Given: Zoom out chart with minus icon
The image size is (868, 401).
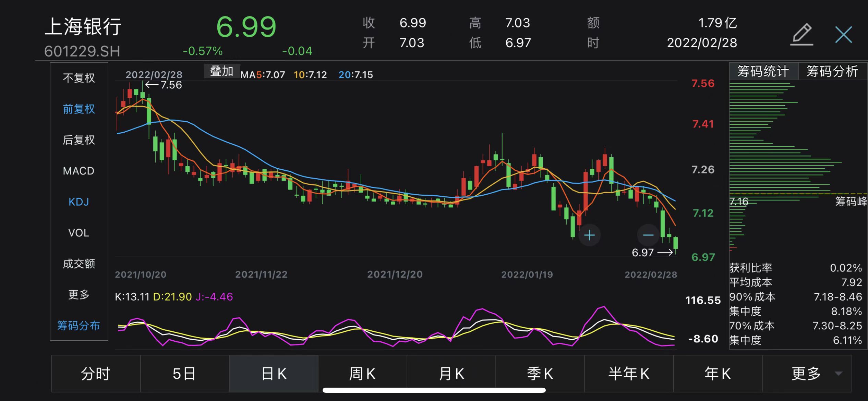Looking at the screenshot, I should (x=648, y=235).
